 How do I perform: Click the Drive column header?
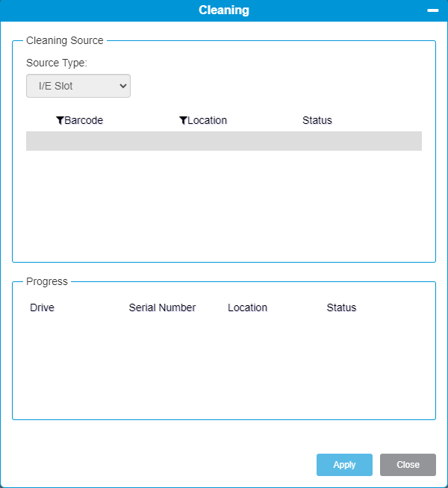(x=42, y=307)
